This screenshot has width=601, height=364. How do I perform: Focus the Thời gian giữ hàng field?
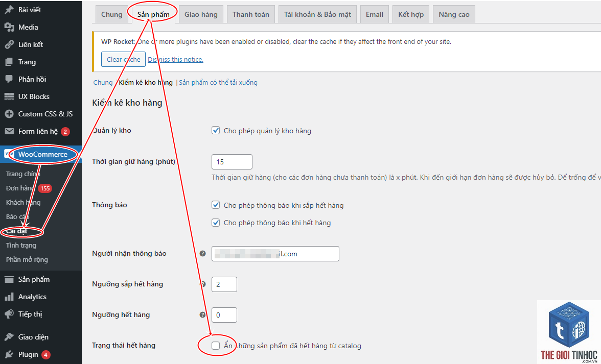pyautogui.click(x=232, y=162)
